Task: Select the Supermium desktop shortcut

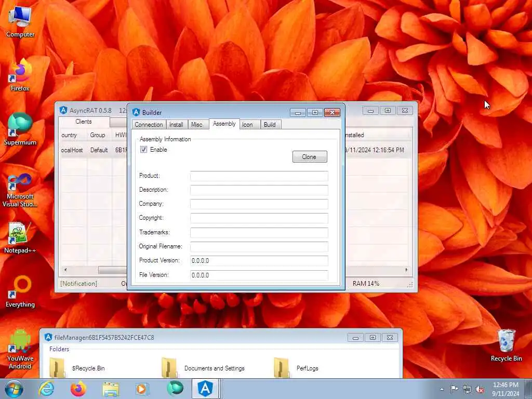Action: click(20, 129)
